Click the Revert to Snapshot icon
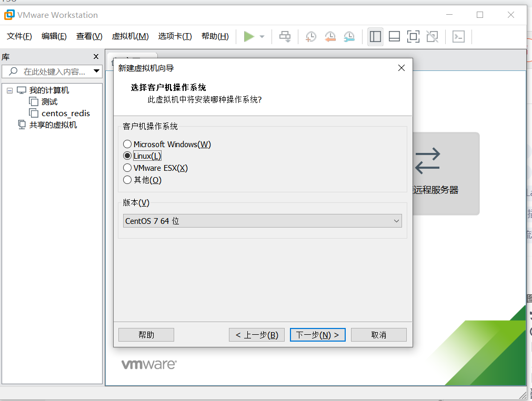The height and width of the screenshot is (401, 532). tap(330, 37)
